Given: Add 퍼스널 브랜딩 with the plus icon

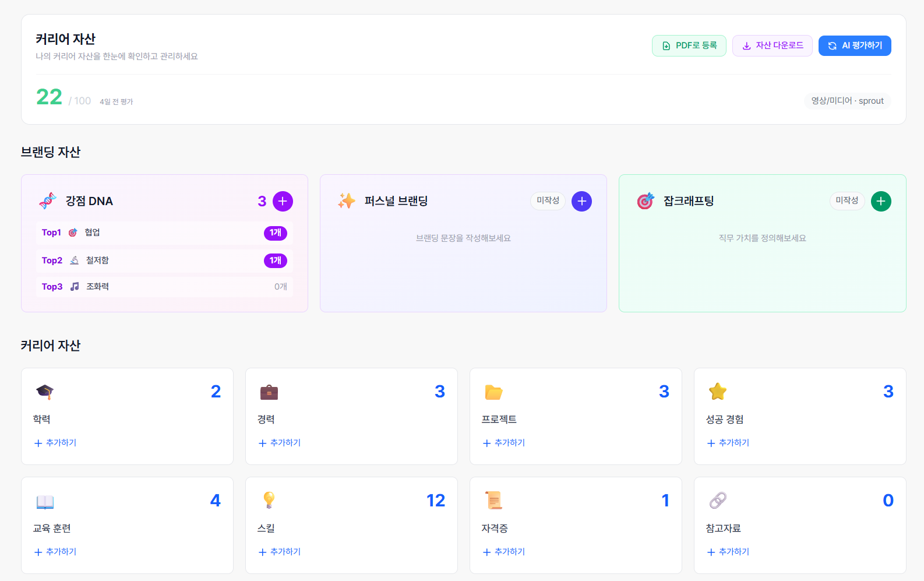Looking at the screenshot, I should click(581, 201).
